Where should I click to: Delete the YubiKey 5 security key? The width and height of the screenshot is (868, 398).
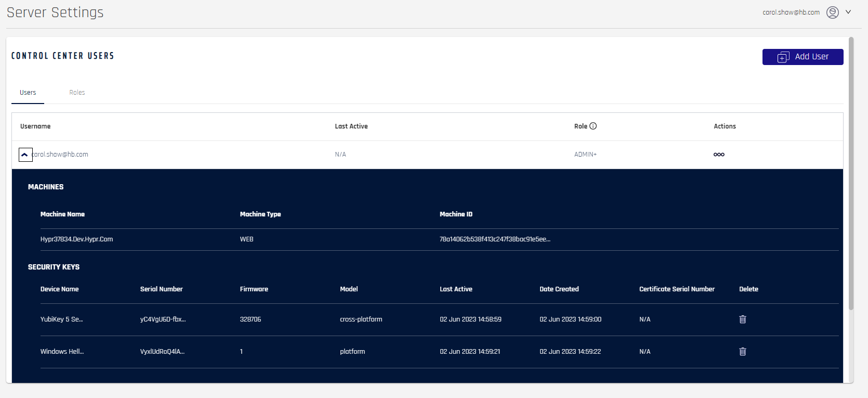743,319
